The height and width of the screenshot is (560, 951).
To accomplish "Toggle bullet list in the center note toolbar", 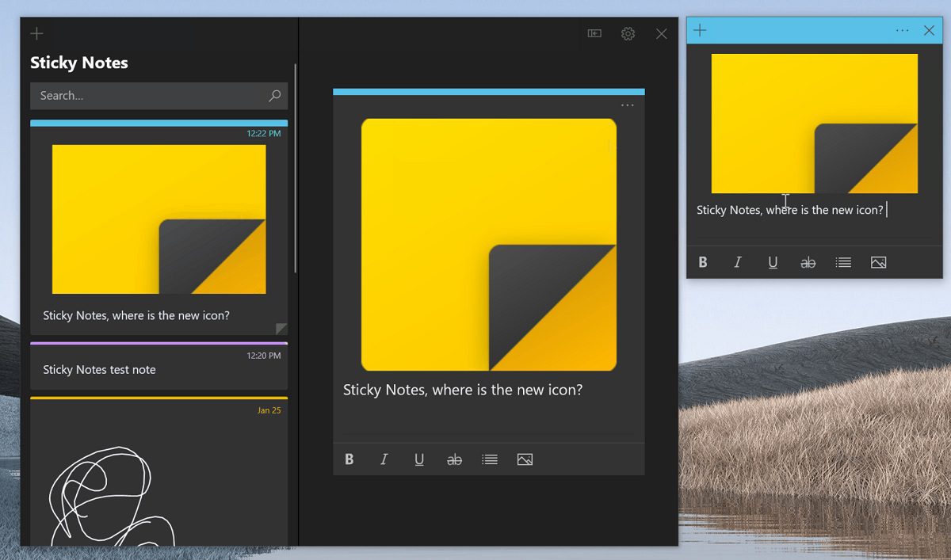I will click(x=490, y=459).
